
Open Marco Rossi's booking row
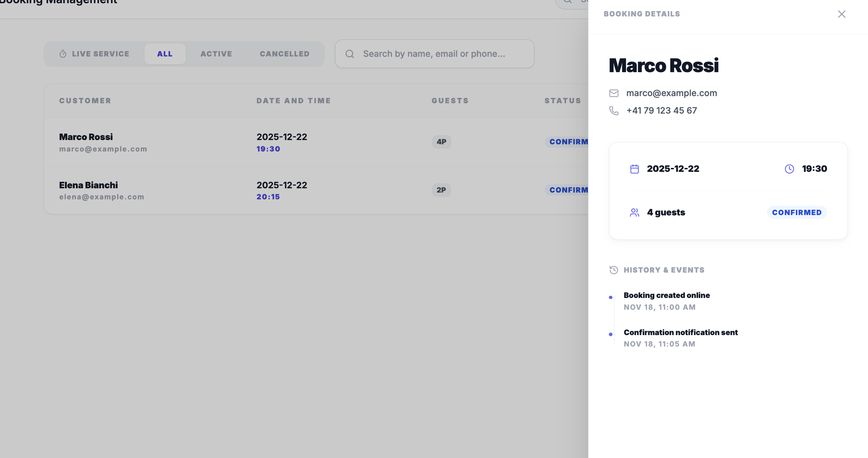(x=86, y=137)
